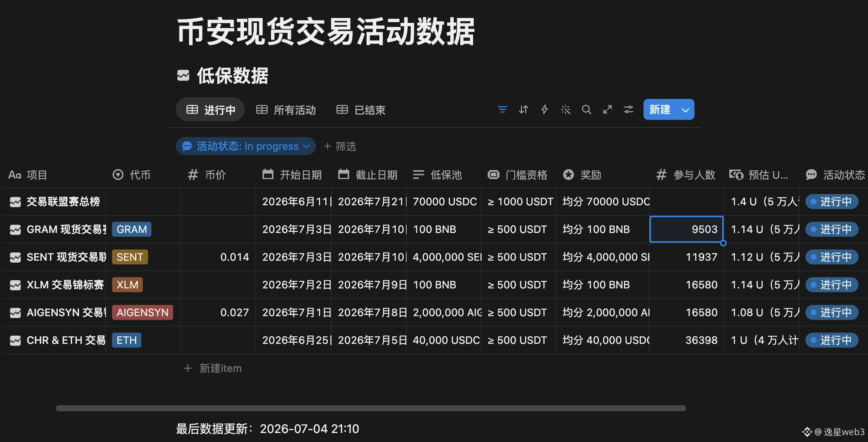Open automations lightning bolt icon
The image size is (868, 442).
pyautogui.click(x=545, y=110)
